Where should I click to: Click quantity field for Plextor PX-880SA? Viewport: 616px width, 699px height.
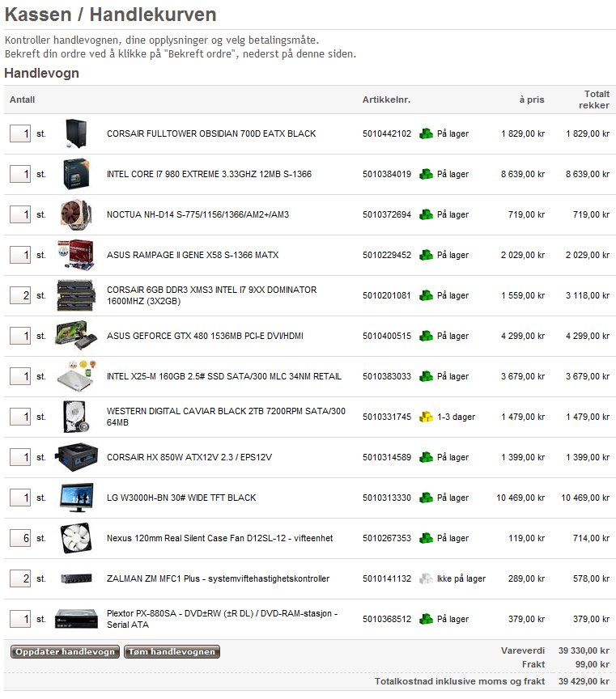click(x=20, y=619)
